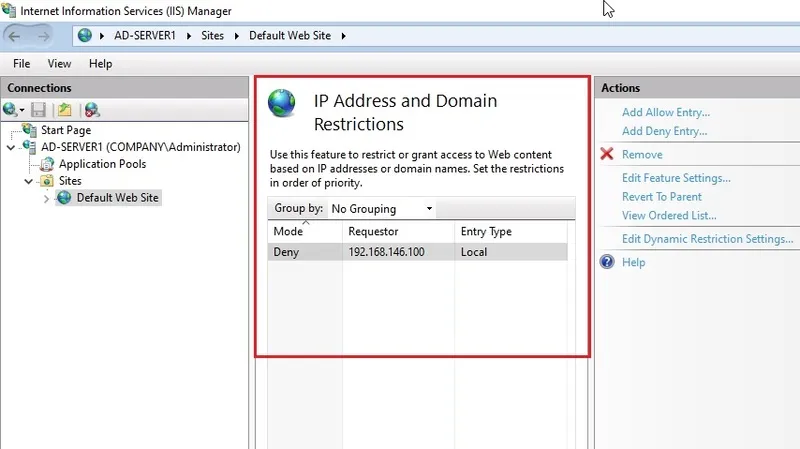The image size is (800, 449).
Task: Click the Start Page tree icon
Action: 30,130
